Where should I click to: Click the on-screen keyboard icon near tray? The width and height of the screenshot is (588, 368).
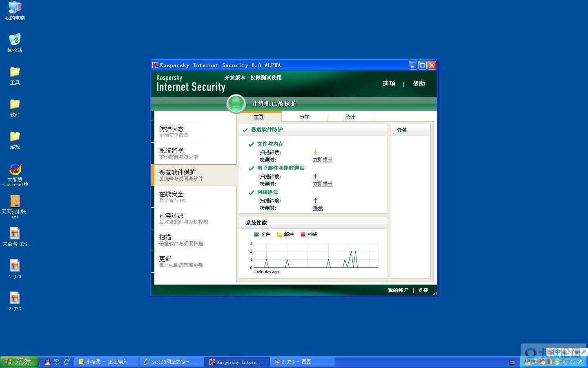pos(512,362)
